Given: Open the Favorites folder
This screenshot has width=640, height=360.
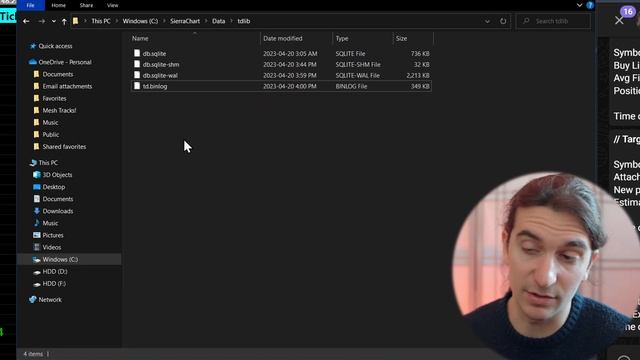Looking at the screenshot, I should point(54,98).
